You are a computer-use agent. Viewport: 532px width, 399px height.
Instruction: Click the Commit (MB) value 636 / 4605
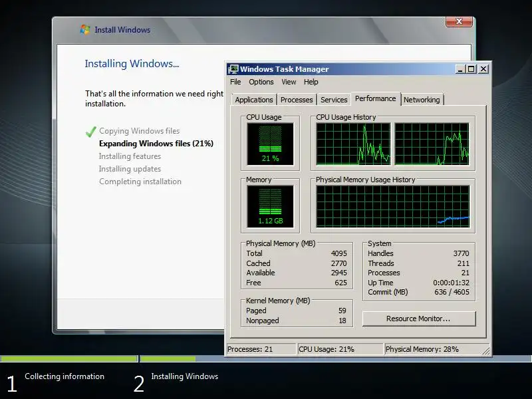(452, 292)
